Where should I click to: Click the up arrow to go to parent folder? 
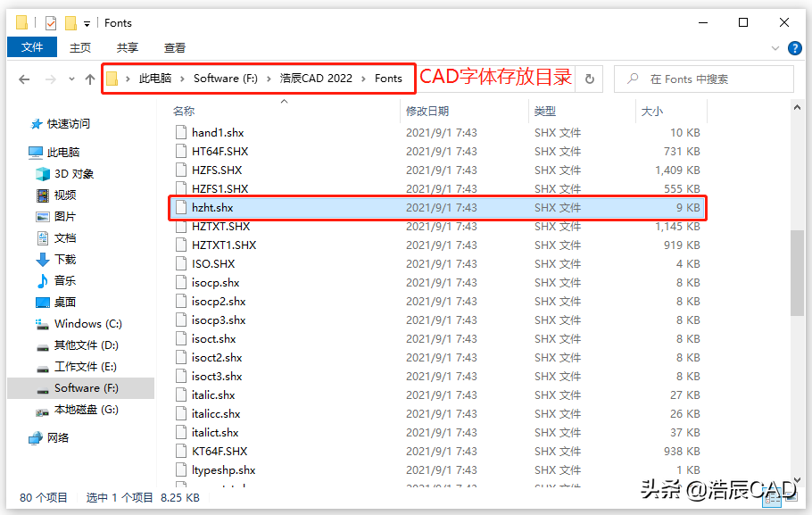[x=89, y=79]
